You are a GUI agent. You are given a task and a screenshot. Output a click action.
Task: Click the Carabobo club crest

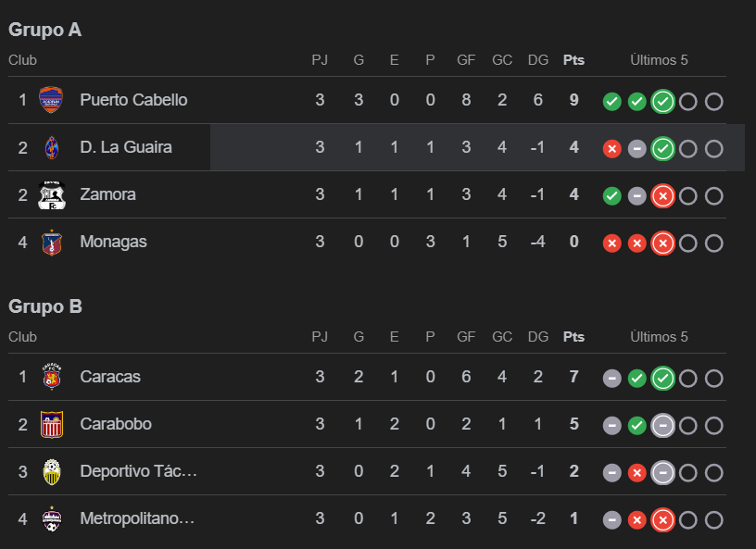[51, 424]
